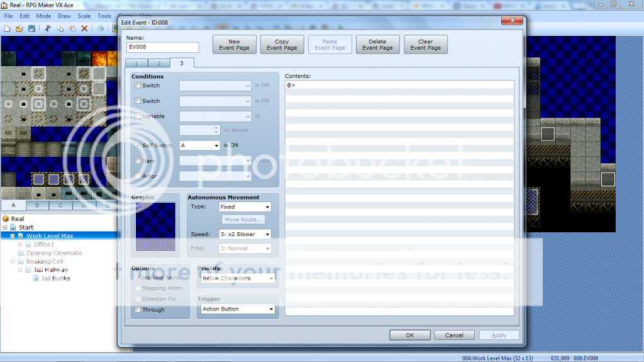Click the New Event Page button
This screenshot has height=362, width=644.
coord(234,45)
